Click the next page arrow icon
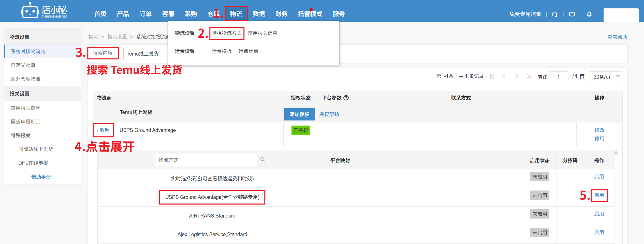 (x=517, y=76)
